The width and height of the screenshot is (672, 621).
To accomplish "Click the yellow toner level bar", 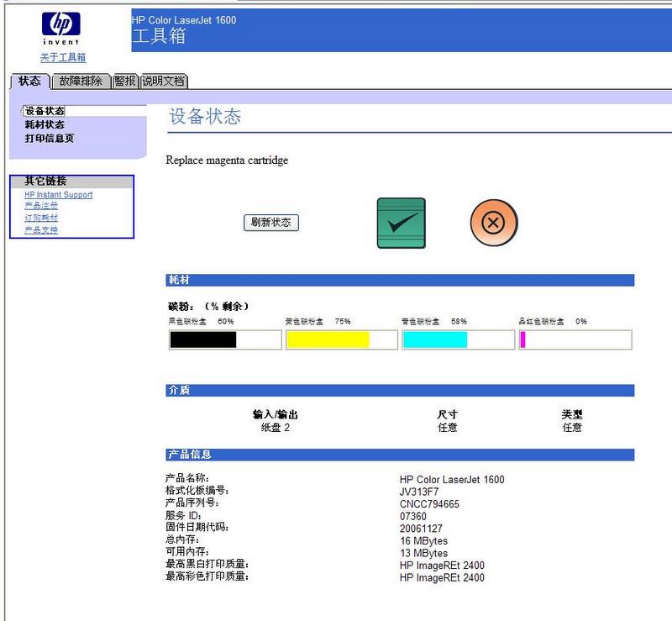I will [342, 339].
